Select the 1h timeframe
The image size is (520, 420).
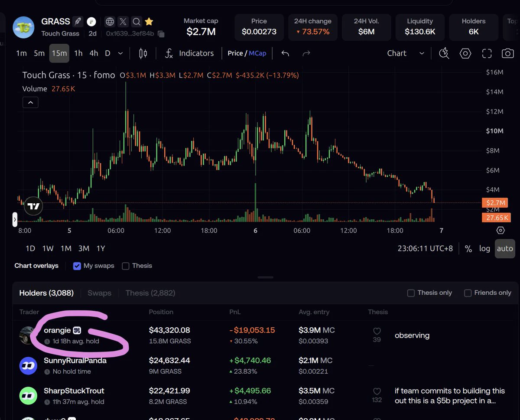coord(78,53)
